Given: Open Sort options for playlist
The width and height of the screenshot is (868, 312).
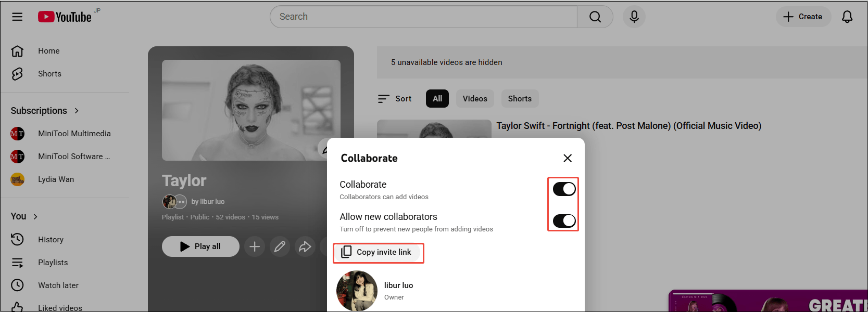Looking at the screenshot, I should [395, 99].
